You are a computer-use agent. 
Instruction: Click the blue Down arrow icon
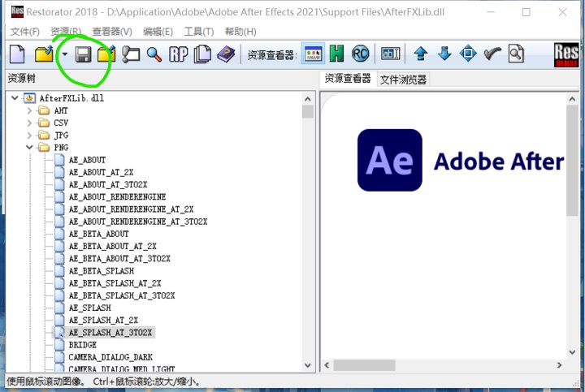click(x=444, y=54)
